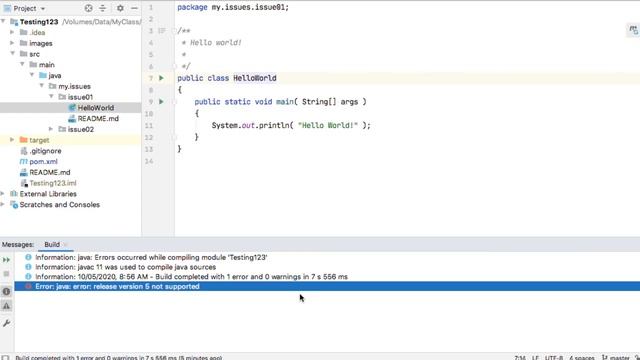
Task: Click the System.out.println line in editor
Action: 291,125
